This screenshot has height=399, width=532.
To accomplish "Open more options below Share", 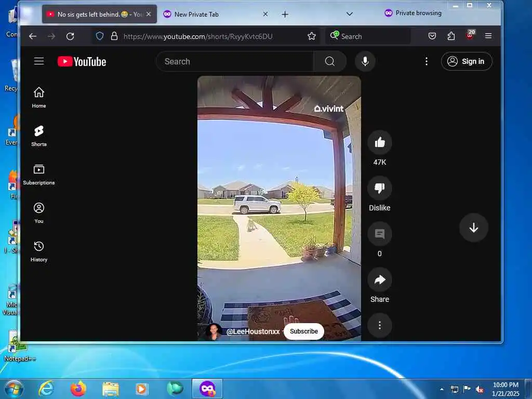I will pos(380,325).
